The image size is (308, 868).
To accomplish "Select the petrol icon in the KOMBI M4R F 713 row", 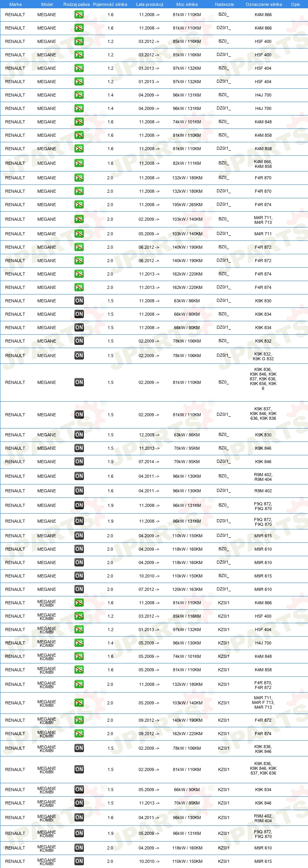I will coord(79,703).
